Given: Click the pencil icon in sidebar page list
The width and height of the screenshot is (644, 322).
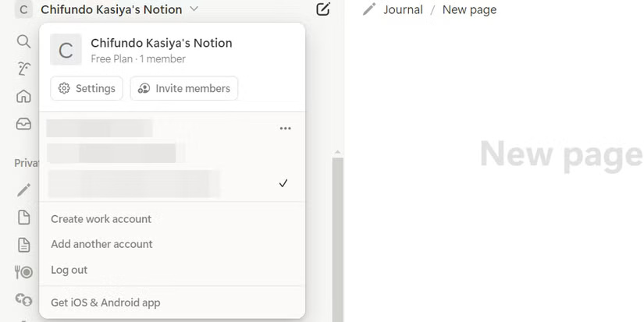Looking at the screenshot, I should [x=23, y=190].
